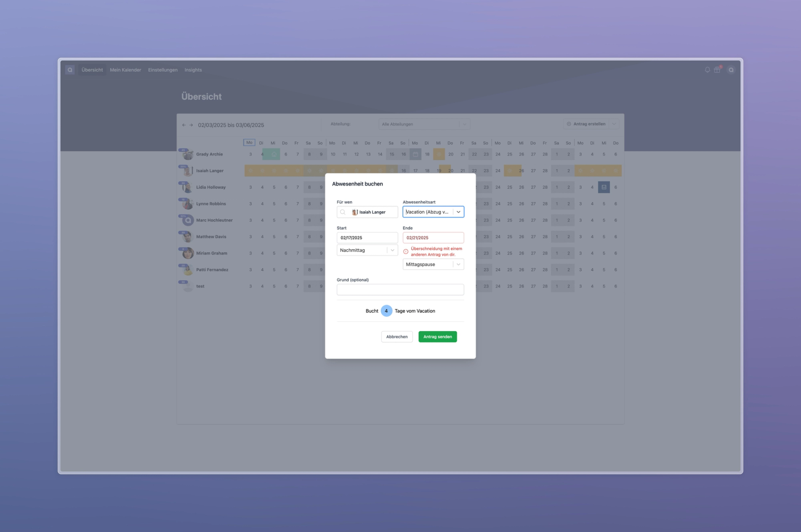801x532 pixels.
Task: Click the app logo in top-left
Action: pyautogui.click(x=70, y=70)
